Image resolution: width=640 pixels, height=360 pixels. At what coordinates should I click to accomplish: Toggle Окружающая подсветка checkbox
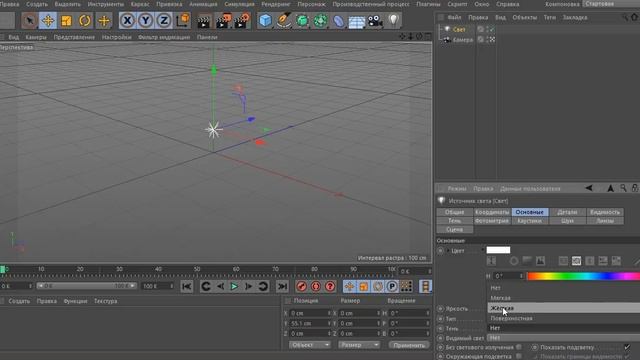point(519,356)
